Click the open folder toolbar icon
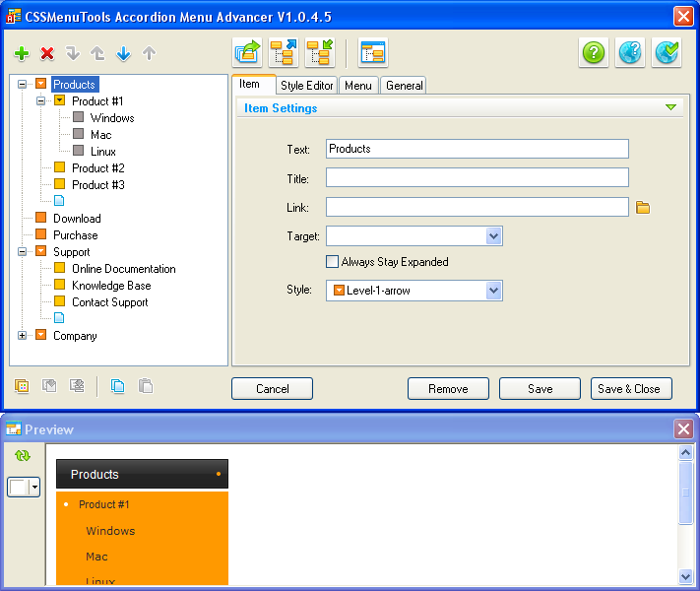The width and height of the screenshot is (700, 591). coord(247,53)
